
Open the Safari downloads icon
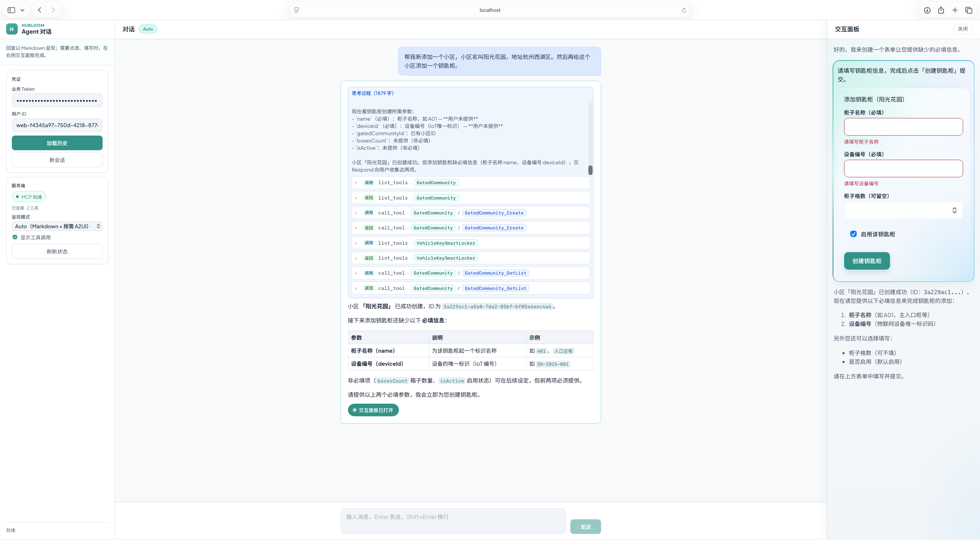pyautogui.click(x=927, y=10)
